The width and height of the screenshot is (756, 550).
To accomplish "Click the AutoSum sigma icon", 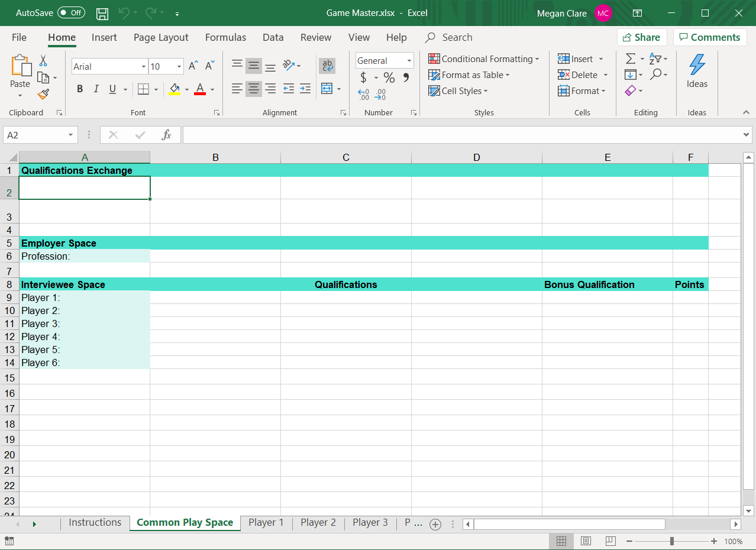I will (631, 59).
